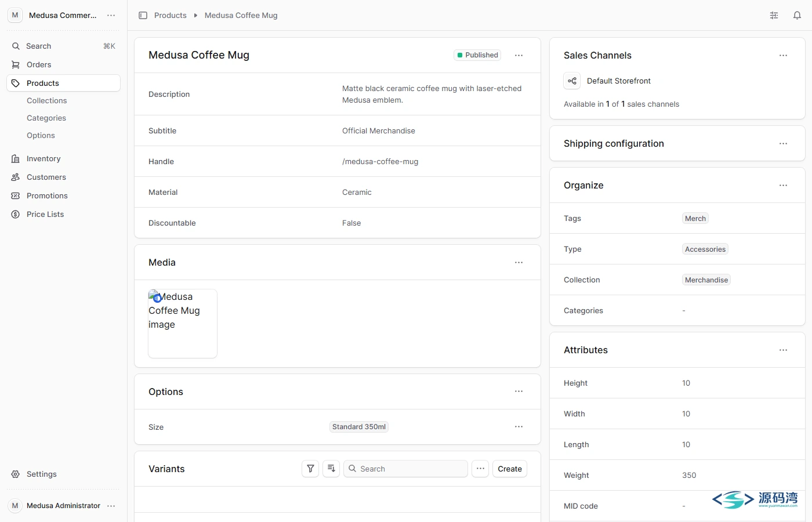Click the handle /medusa-coffee-mug
The width and height of the screenshot is (812, 522).
coord(380,161)
